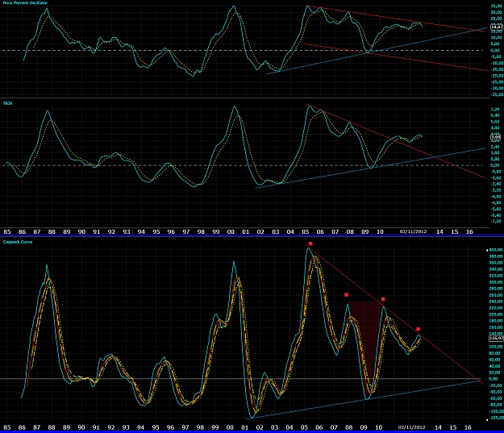
Task: Click the red marker above the 2008 Coppock peak
Action: click(346, 295)
